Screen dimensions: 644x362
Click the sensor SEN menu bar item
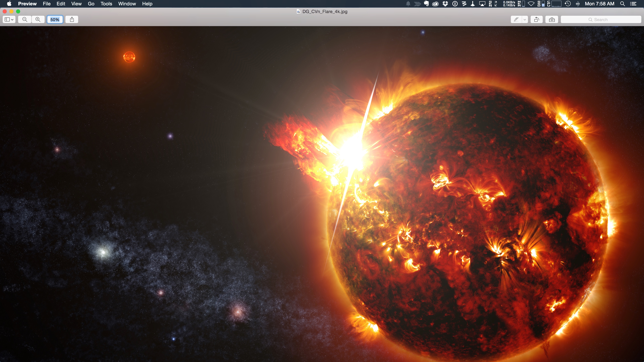point(493,4)
